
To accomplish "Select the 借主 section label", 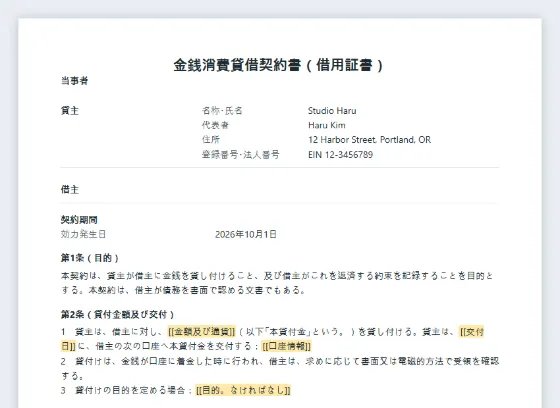I will click(x=70, y=189).
